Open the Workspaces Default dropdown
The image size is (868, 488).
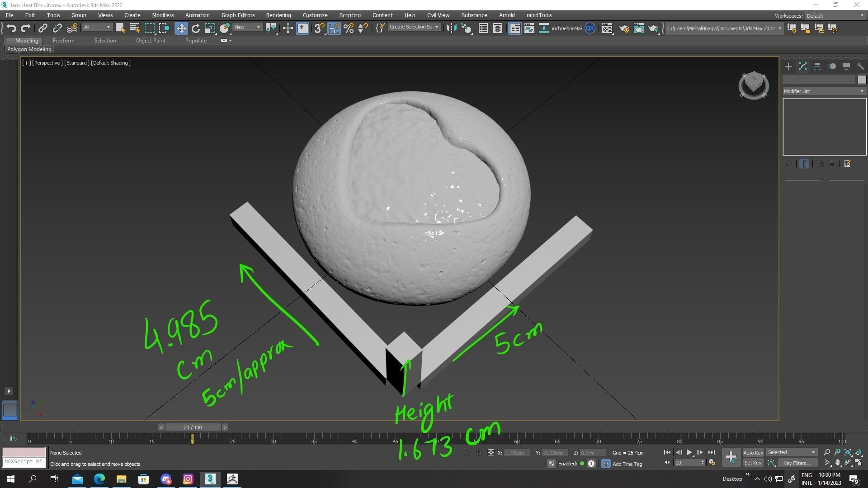click(835, 15)
